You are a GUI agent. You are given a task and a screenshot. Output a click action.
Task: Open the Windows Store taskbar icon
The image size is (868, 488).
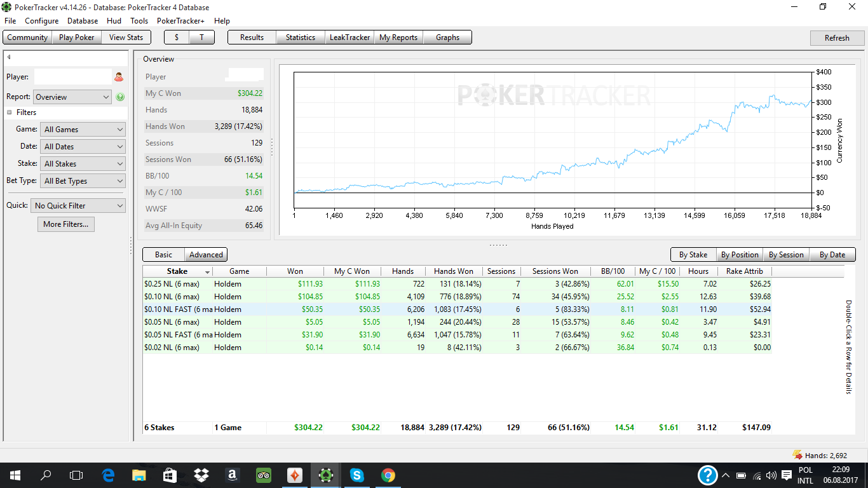click(x=170, y=475)
